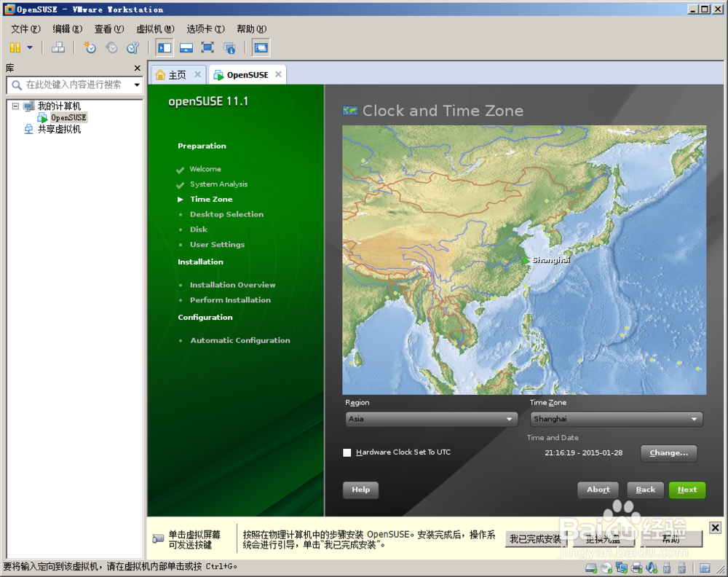
Task: Open the 帮助 menu
Action: 251,29
